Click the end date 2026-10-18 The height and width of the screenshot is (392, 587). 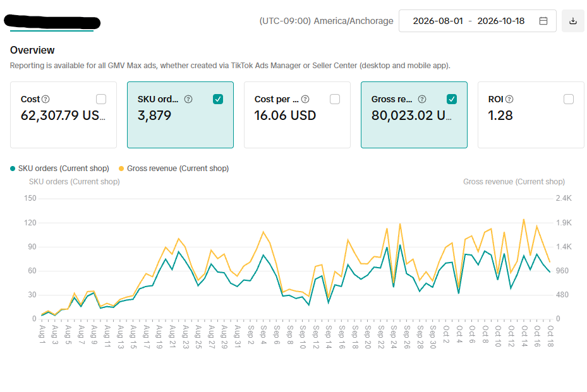[x=501, y=21]
